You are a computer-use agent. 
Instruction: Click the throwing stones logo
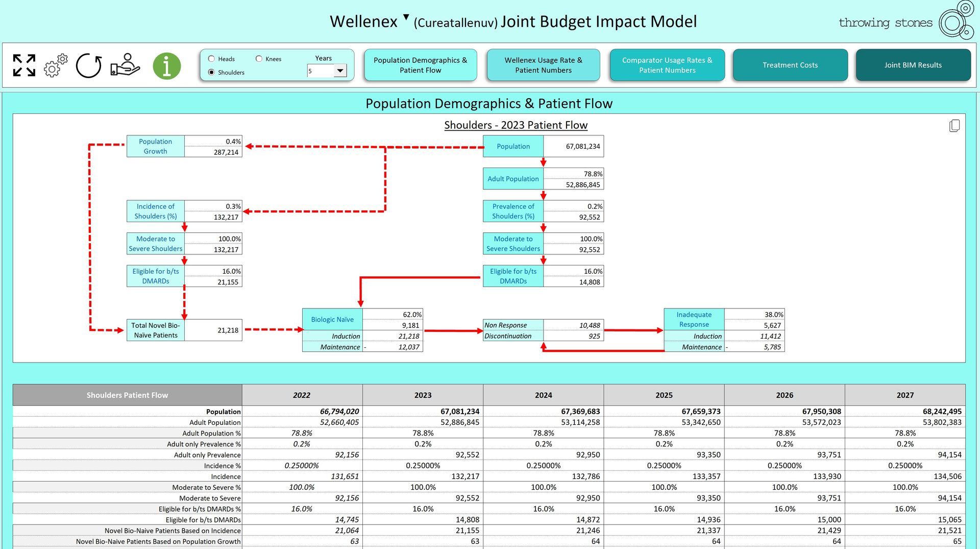[x=906, y=20]
